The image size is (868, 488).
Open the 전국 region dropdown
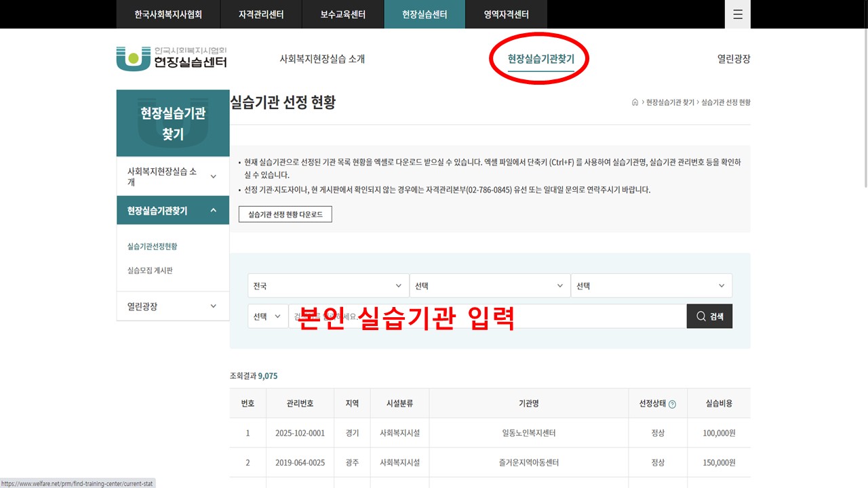click(x=328, y=286)
